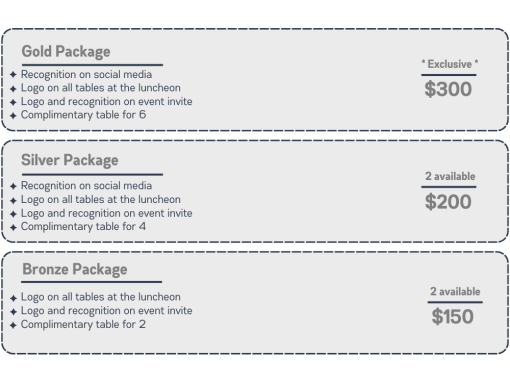Click Silver's star bullet for logo on tables
The image size is (510, 382).
tap(13, 200)
